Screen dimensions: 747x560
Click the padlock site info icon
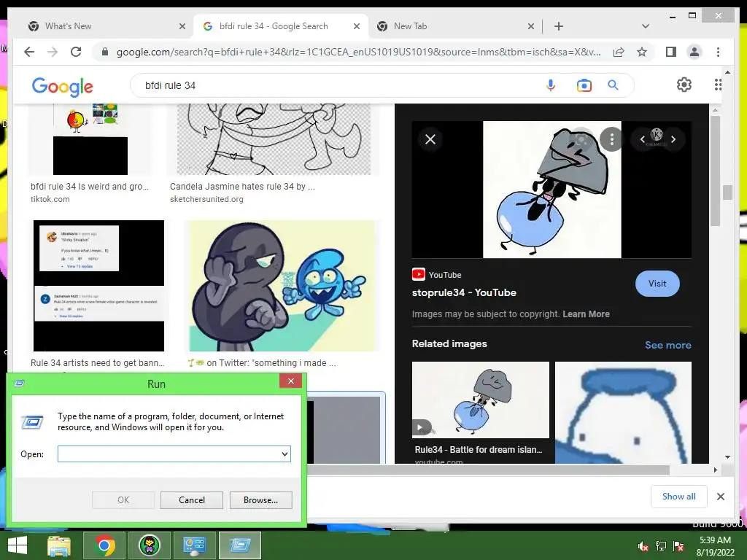coord(105,52)
